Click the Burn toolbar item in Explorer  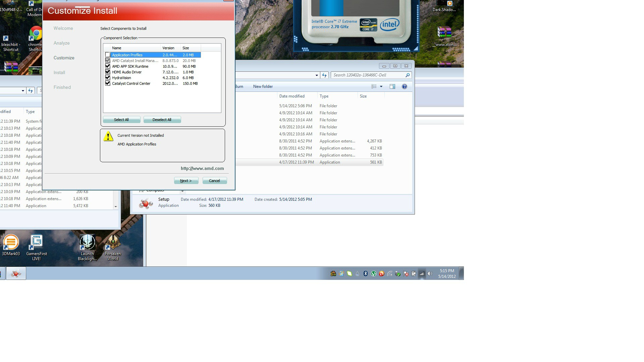(239, 86)
